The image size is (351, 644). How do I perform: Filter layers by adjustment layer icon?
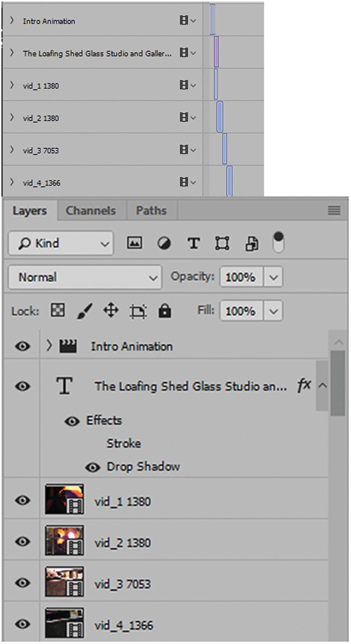[x=164, y=244]
